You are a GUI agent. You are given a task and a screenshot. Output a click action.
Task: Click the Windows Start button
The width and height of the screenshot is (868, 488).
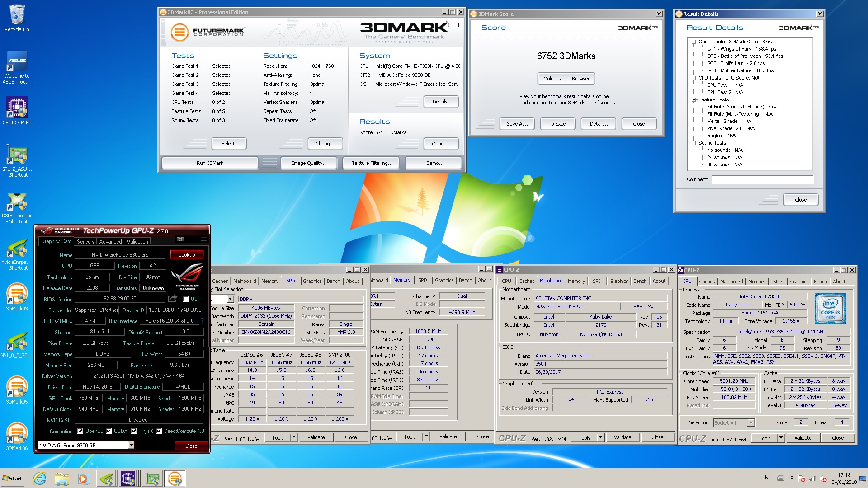12,479
